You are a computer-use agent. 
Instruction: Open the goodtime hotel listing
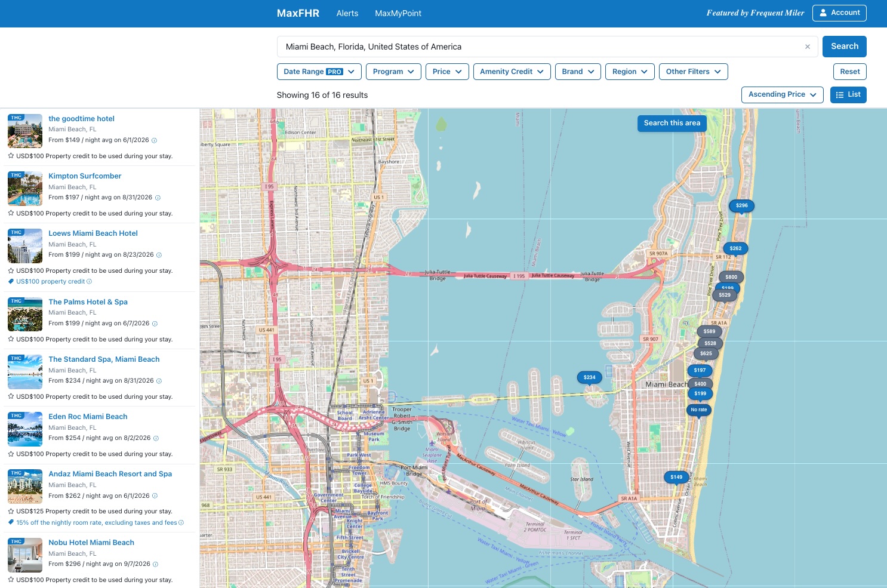tap(81, 119)
